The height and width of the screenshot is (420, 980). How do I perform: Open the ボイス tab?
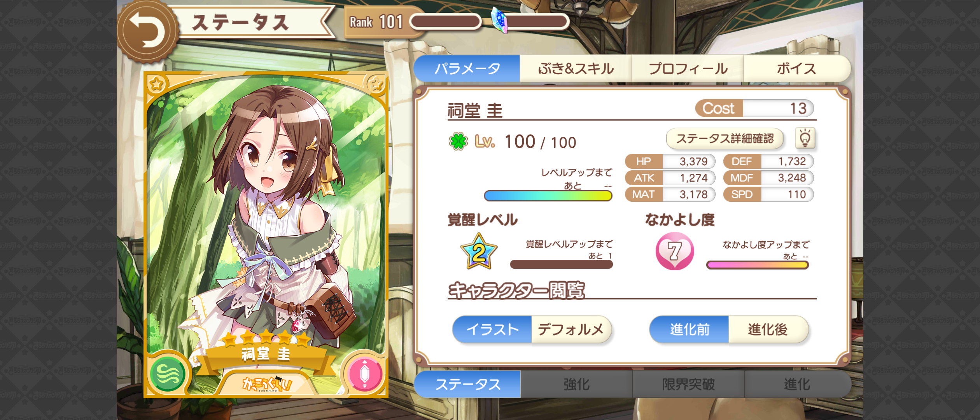point(796,68)
